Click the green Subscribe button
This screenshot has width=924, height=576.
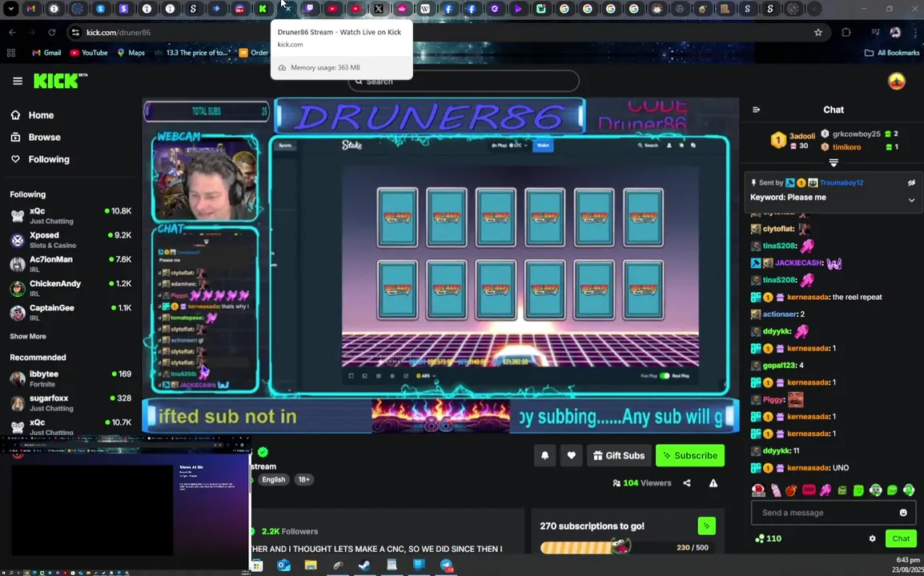[x=690, y=455]
